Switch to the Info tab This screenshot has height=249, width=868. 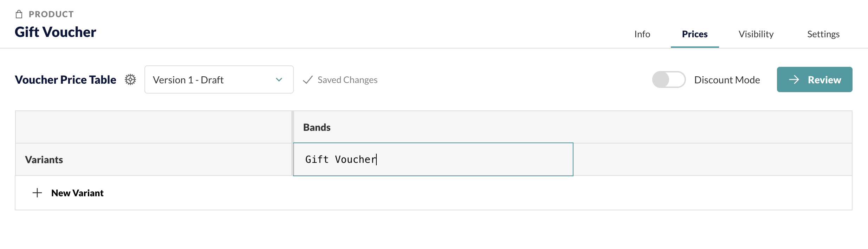(x=642, y=34)
